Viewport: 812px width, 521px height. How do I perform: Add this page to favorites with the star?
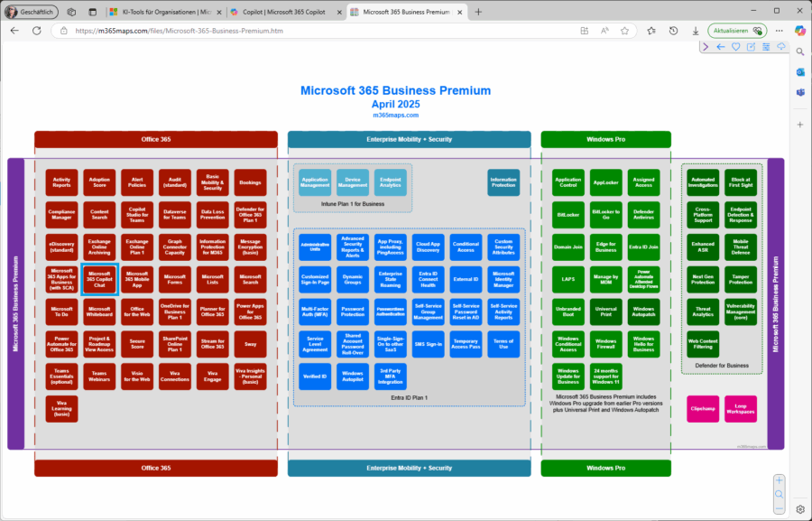(x=625, y=31)
